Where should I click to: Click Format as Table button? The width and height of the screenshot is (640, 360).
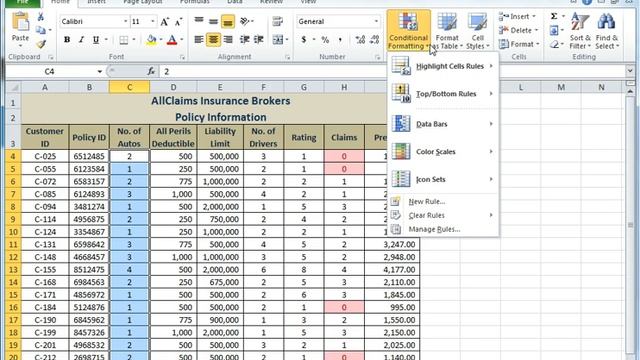pyautogui.click(x=447, y=31)
